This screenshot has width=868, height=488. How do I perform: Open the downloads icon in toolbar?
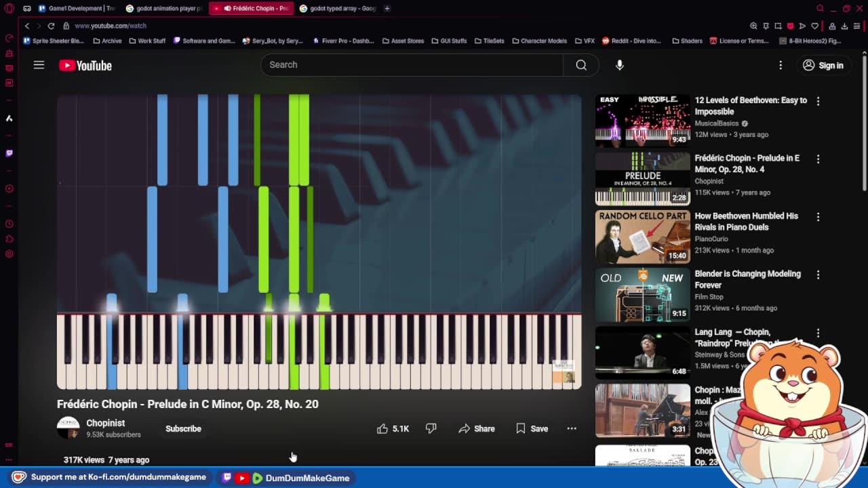[844, 26]
